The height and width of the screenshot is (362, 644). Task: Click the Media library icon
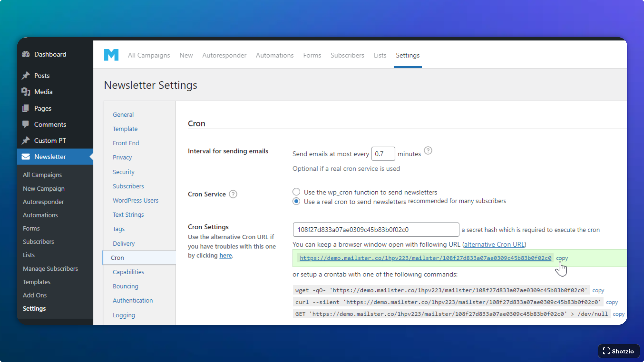click(x=26, y=92)
